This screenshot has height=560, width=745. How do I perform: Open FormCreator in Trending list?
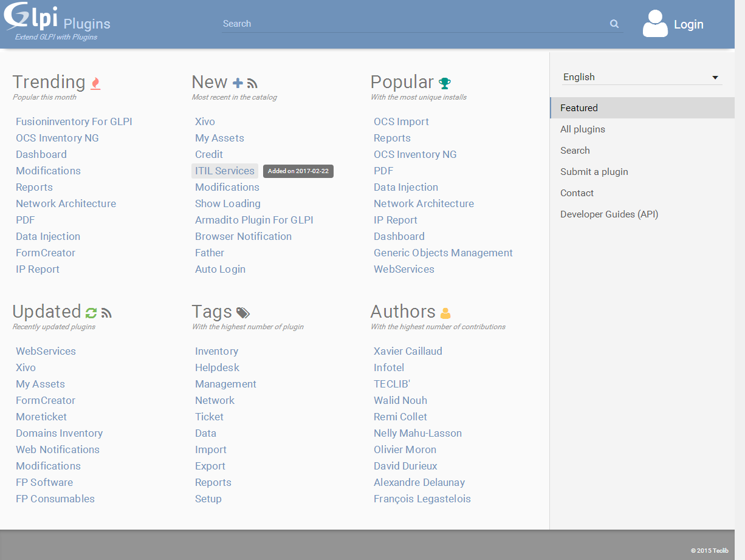coord(46,253)
